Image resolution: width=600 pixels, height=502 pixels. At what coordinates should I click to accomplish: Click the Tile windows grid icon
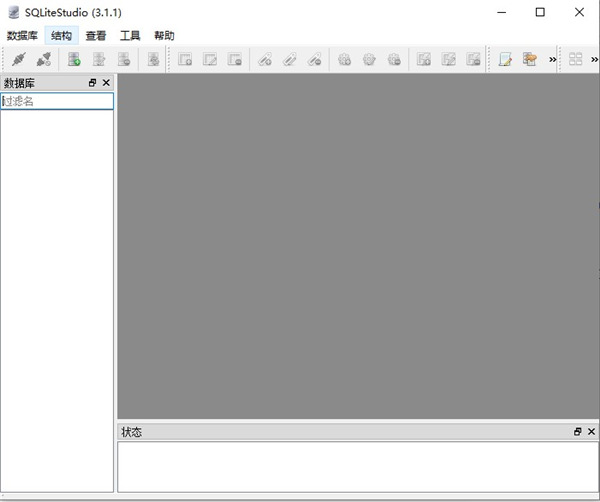coord(576,59)
